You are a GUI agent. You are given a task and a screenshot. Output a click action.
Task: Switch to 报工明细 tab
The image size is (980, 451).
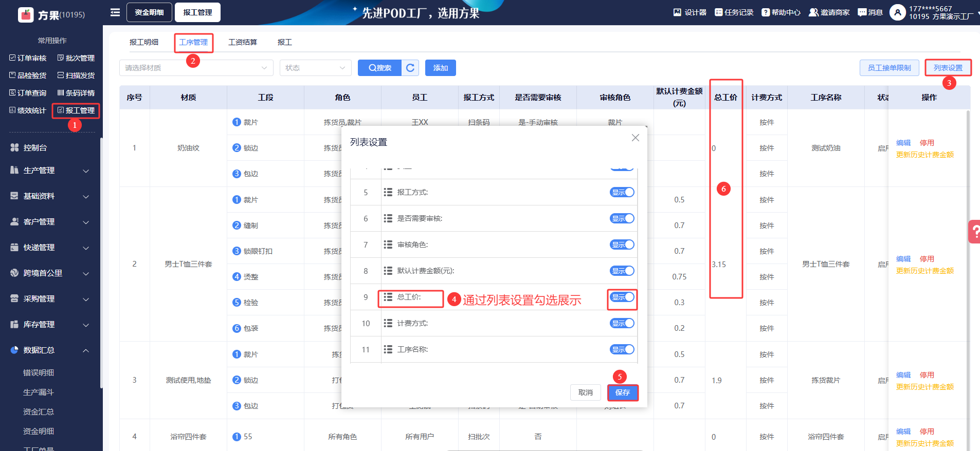(x=144, y=42)
